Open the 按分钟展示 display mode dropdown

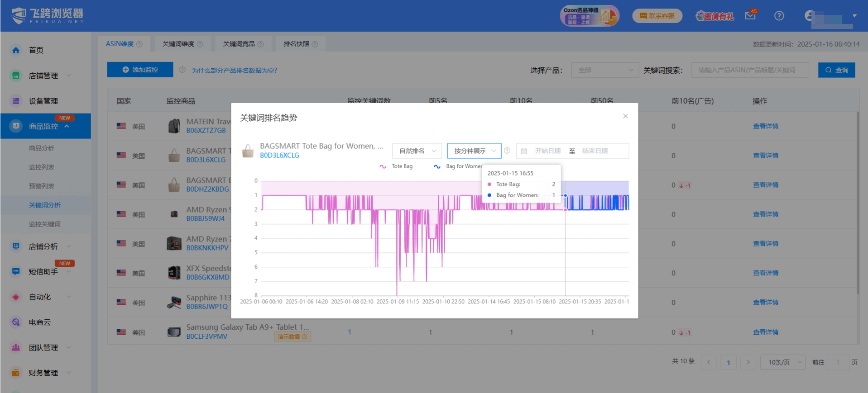(474, 151)
